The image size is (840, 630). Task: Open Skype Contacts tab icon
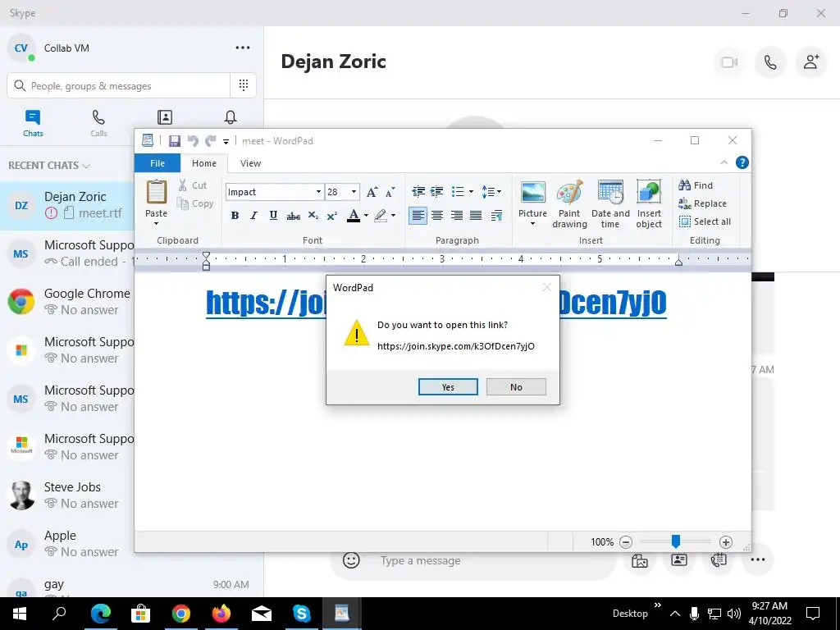pyautogui.click(x=164, y=117)
